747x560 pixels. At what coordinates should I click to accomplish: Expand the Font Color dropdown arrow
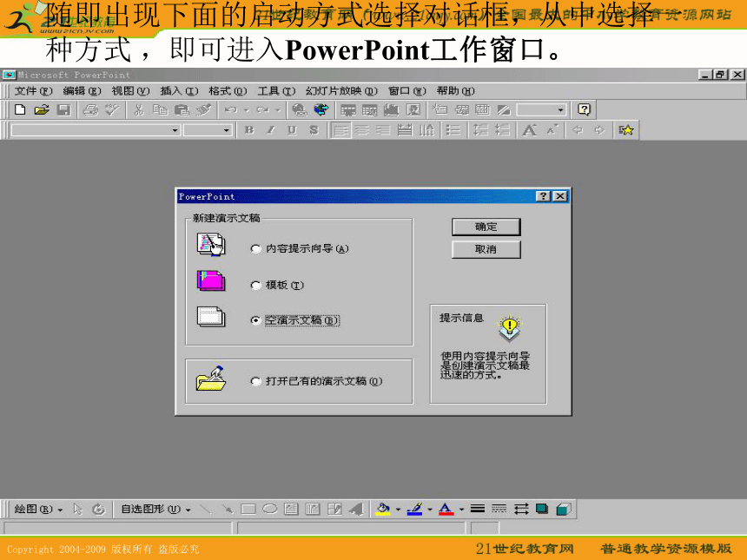point(461,509)
